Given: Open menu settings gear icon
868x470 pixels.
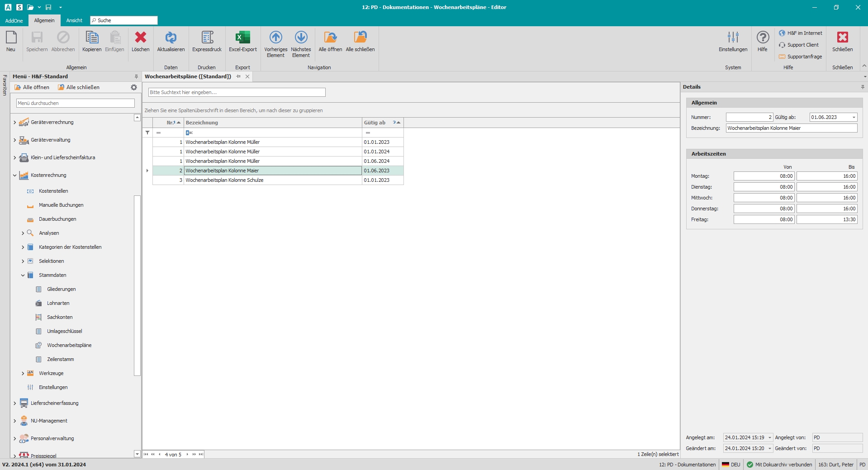Looking at the screenshot, I should point(134,87).
